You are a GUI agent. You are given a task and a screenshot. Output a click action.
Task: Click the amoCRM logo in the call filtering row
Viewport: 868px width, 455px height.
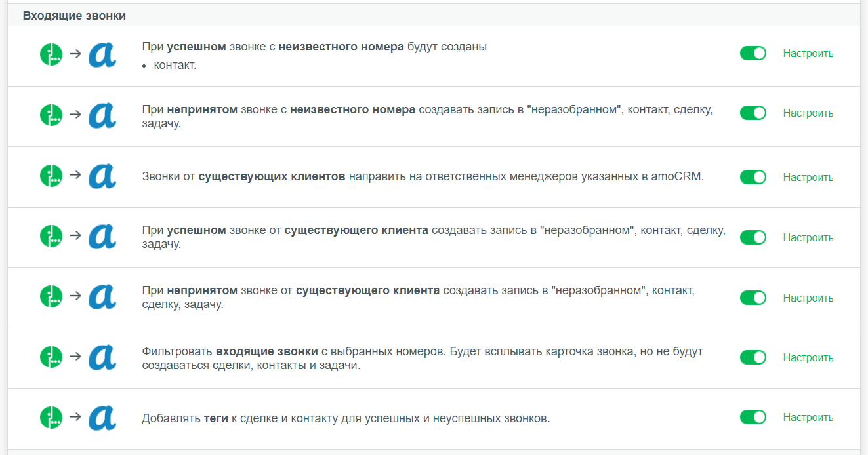pyautogui.click(x=102, y=357)
